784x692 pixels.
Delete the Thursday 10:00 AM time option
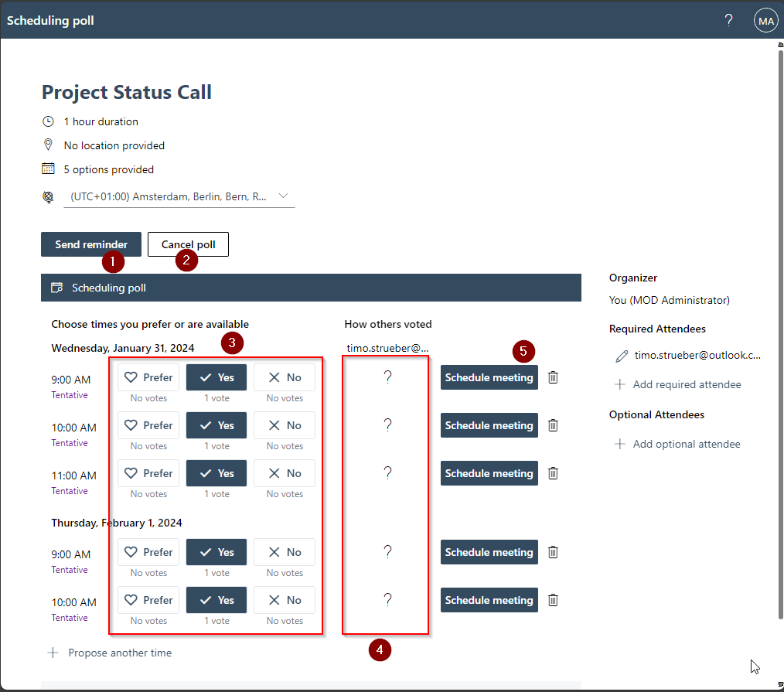pos(553,600)
